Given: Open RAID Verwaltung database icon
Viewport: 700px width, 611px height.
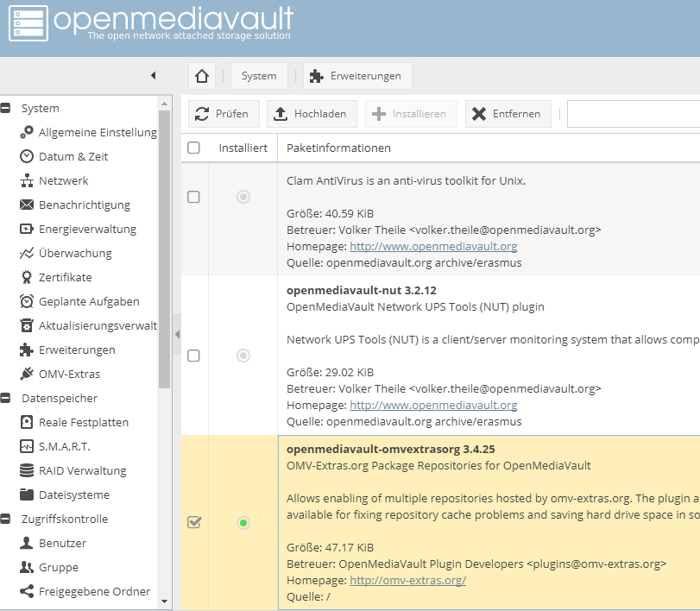Looking at the screenshot, I should 27,470.
